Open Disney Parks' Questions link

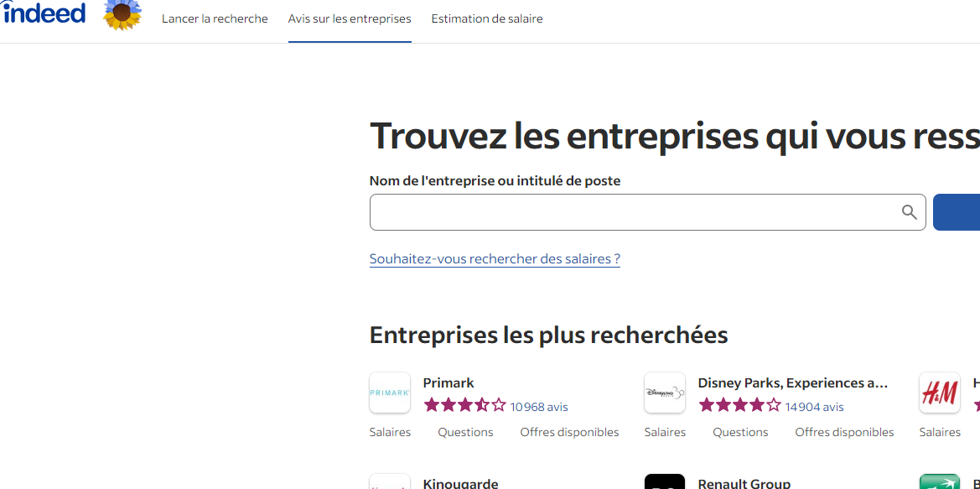point(740,432)
